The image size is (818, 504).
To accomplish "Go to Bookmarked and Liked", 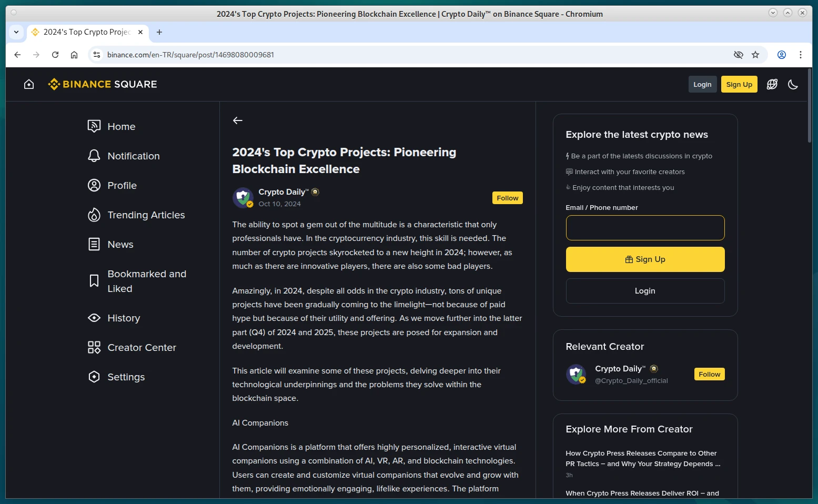I will 146,281.
